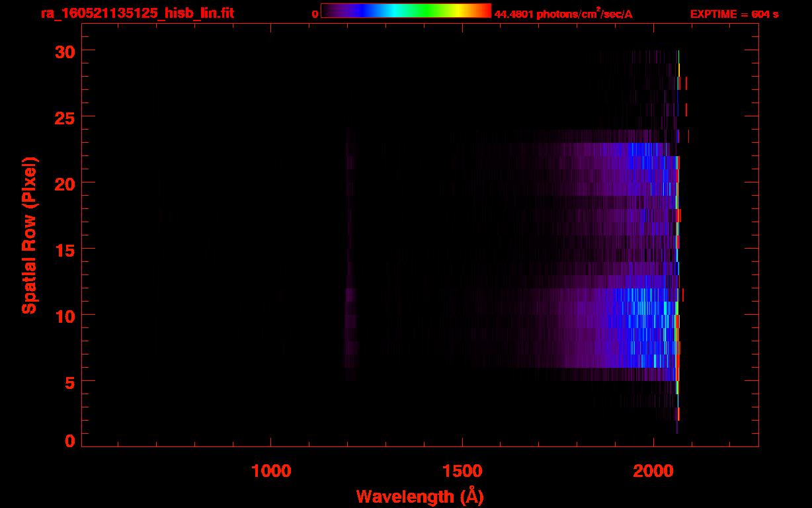Screen dimensions: 812x508
Task: Click the filename ra_160521135125_hisb_lin.fit title
Action: (137, 13)
